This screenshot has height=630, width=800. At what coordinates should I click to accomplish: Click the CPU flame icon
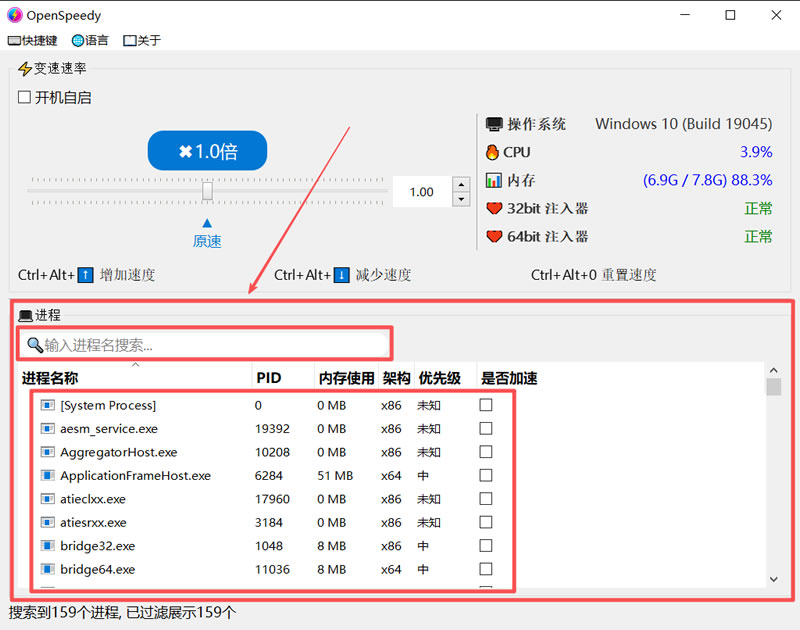click(x=492, y=152)
